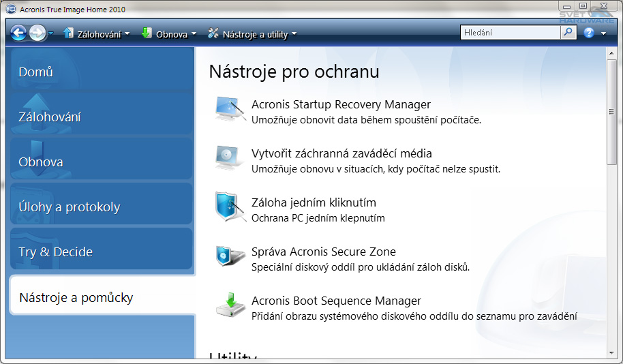Open Try & Decide in the sidebar
The height and width of the screenshot is (364, 623).
click(102, 249)
